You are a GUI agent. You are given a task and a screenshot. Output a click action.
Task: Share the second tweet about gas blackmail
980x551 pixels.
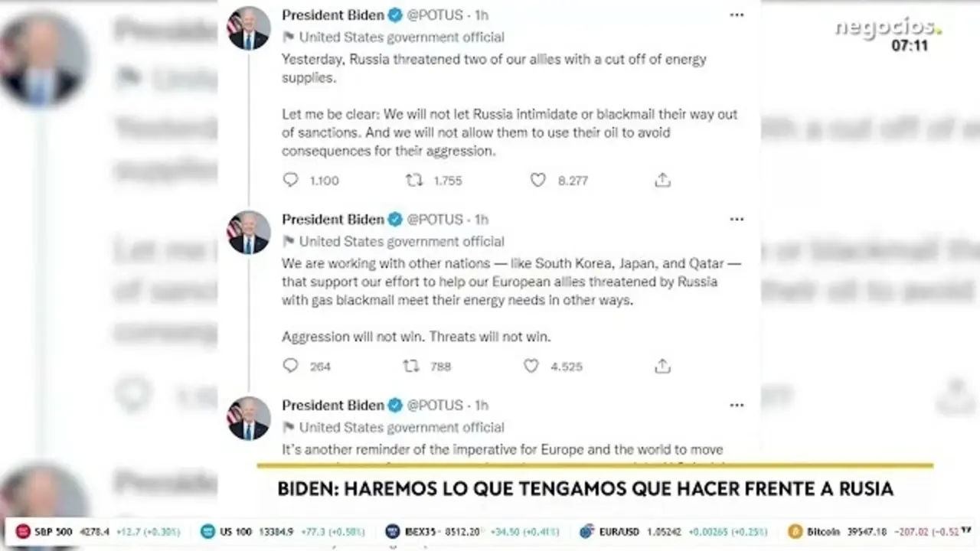663,366
